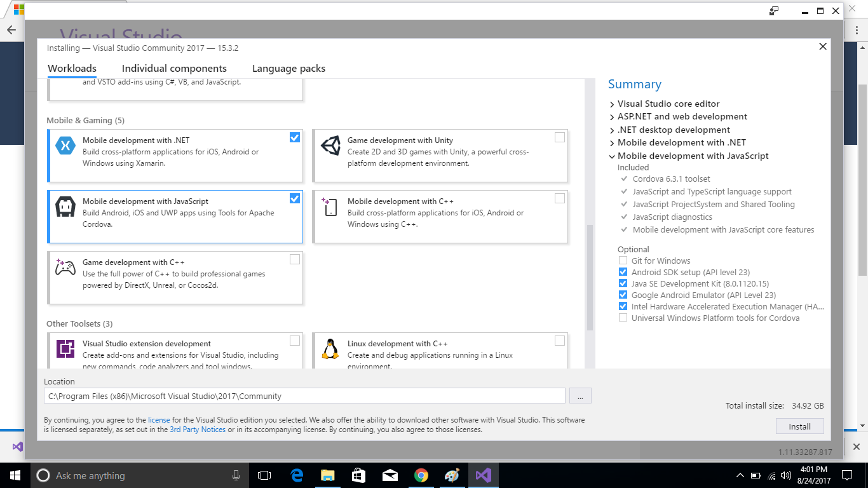This screenshot has height=488, width=868.
Task: Enable Linux development with C++ workload
Action: 560,341
